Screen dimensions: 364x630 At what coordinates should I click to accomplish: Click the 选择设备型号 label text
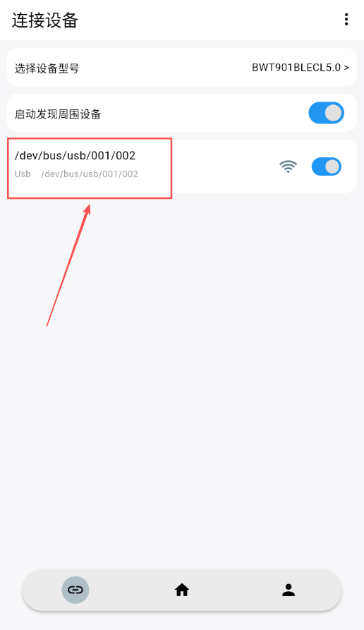(47, 68)
